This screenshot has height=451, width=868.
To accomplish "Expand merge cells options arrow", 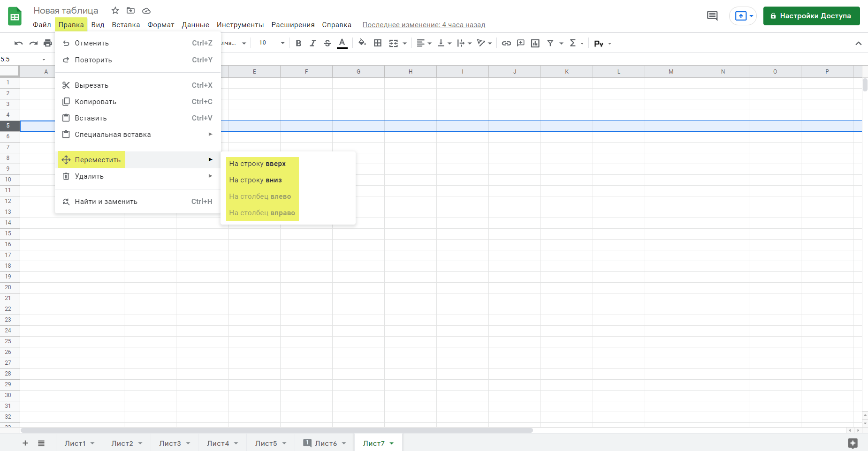I will (404, 44).
